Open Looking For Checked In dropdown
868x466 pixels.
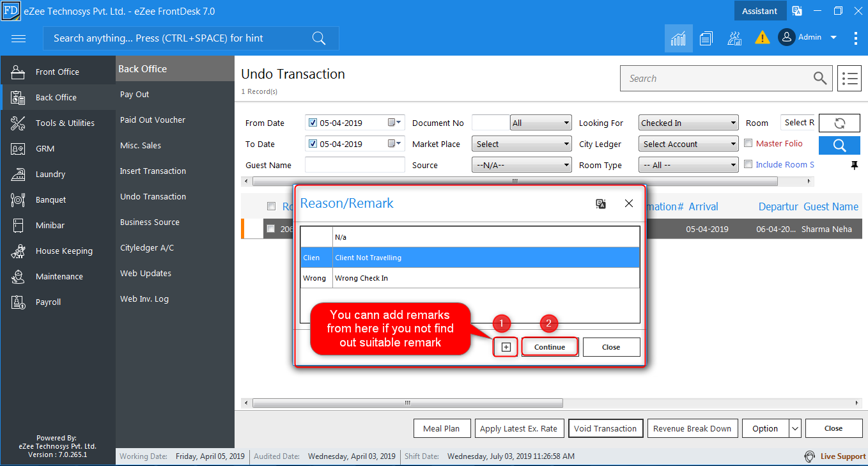tap(689, 123)
